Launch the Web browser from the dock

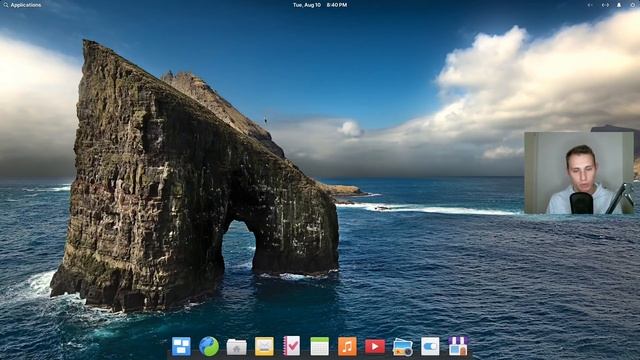[x=209, y=347]
